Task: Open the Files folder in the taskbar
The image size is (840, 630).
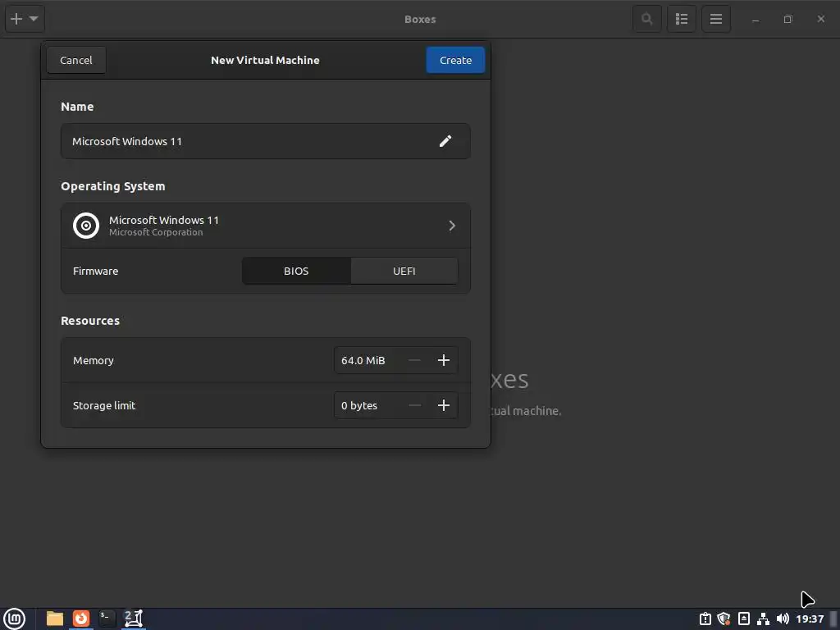Action: pos(55,619)
